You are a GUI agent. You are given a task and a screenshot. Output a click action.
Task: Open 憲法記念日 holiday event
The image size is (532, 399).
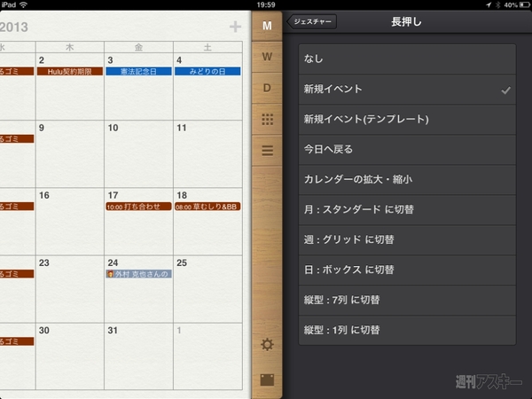tap(138, 72)
